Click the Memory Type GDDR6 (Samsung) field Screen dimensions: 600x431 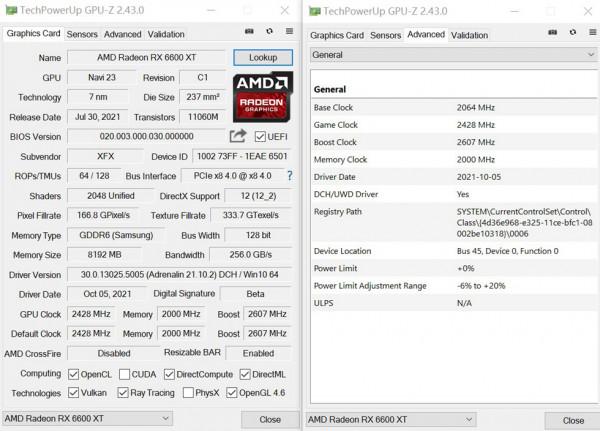click(x=116, y=235)
